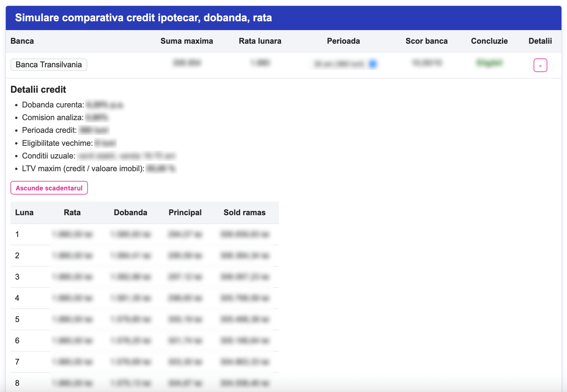Screen dimensions: 567x392
Task: Click the Suma maxima column header
Action: point(186,41)
